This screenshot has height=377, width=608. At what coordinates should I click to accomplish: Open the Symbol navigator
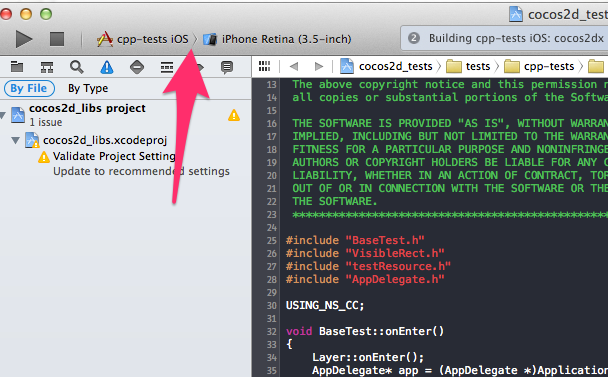[47, 67]
